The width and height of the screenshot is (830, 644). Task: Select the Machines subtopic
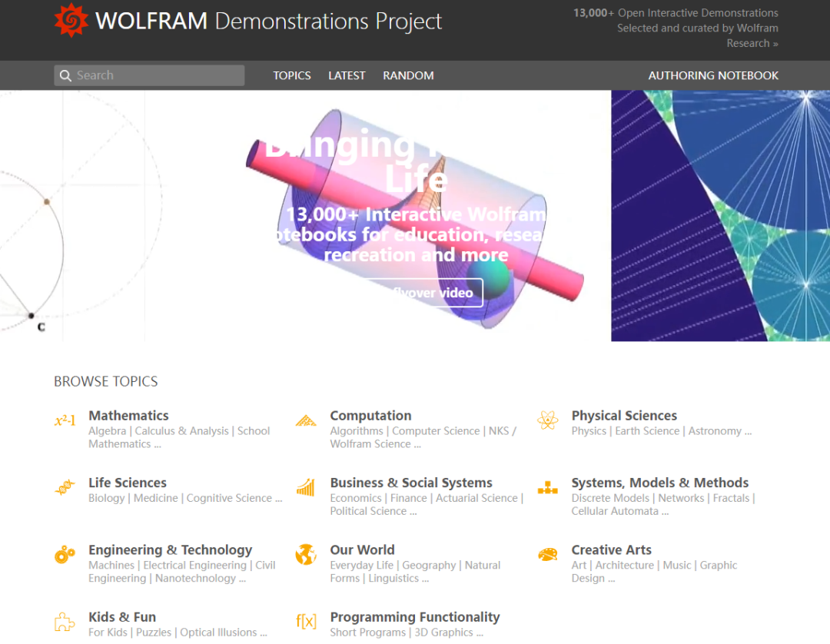(x=111, y=565)
